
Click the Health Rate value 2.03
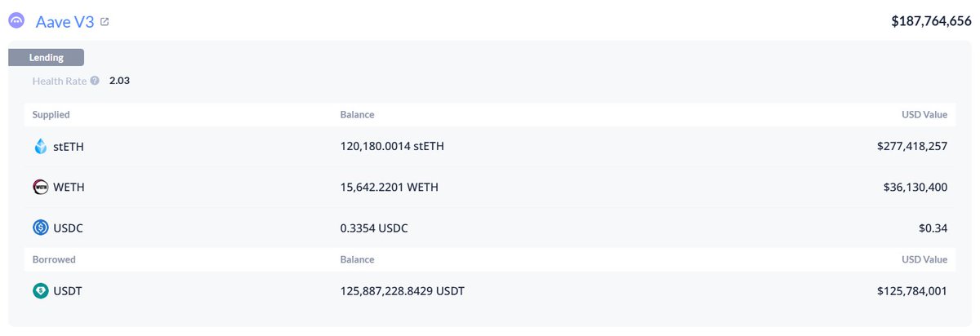119,81
